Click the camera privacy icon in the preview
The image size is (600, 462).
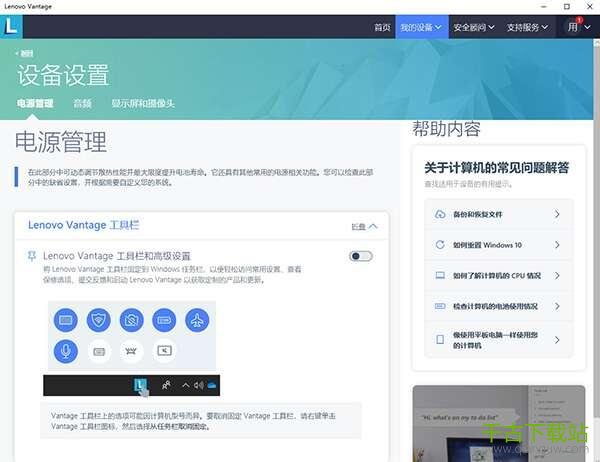[x=130, y=321]
